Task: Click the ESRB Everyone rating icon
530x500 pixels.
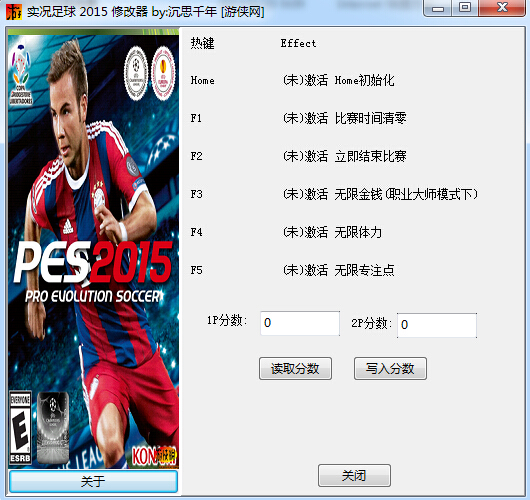Action: (20, 428)
